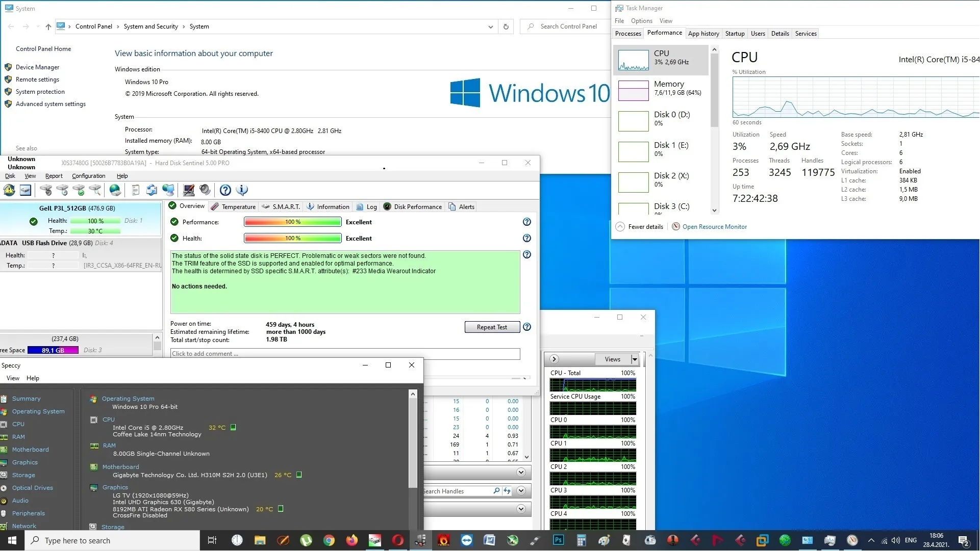Click the up arrow in Control Panel navigation
The height and width of the screenshot is (551, 980).
(x=48, y=27)
